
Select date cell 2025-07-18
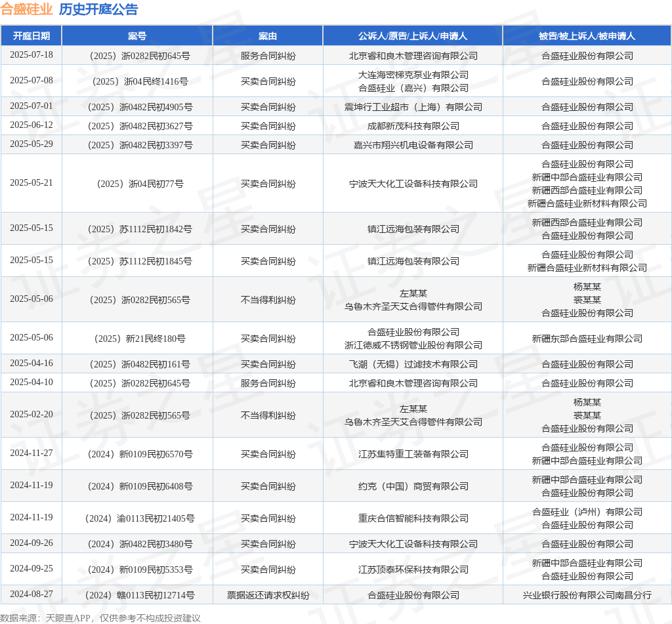(x=31, y=55)
